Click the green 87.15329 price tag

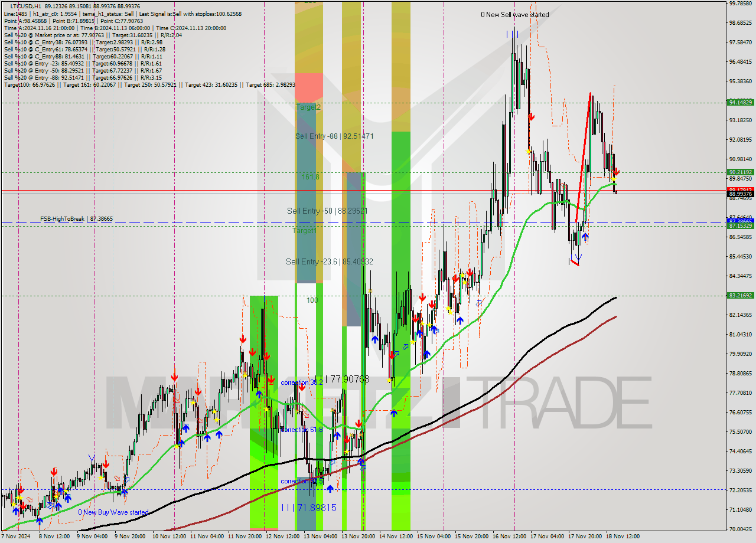(741, 225)
